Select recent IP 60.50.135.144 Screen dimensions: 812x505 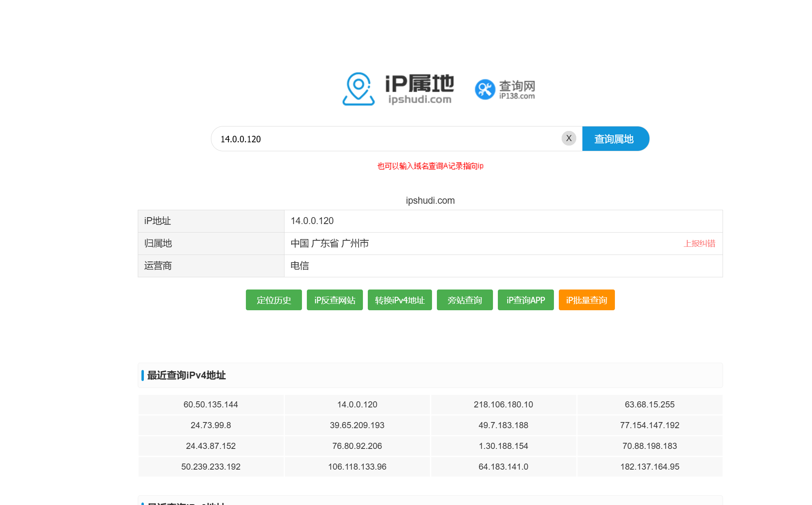[211, 405]
